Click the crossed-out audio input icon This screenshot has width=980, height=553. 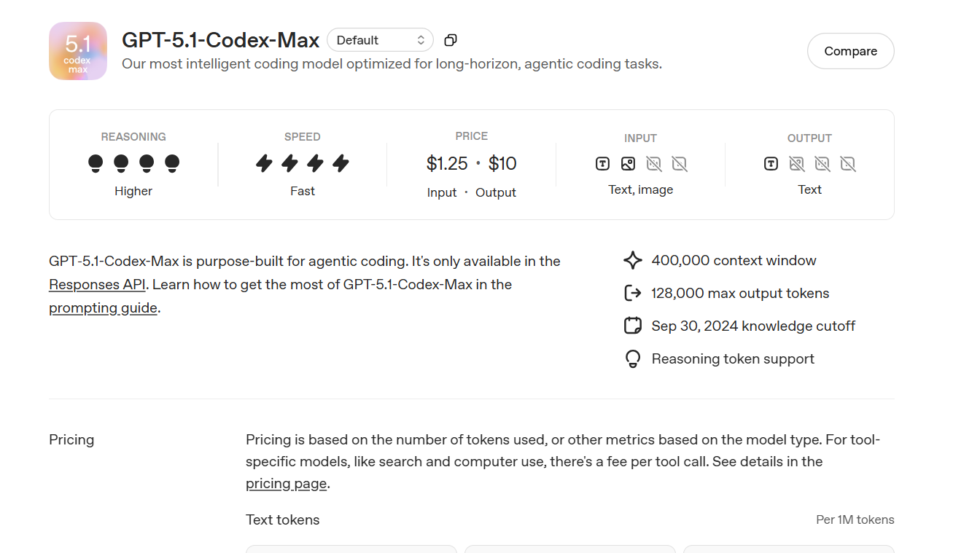coord(654,164)
